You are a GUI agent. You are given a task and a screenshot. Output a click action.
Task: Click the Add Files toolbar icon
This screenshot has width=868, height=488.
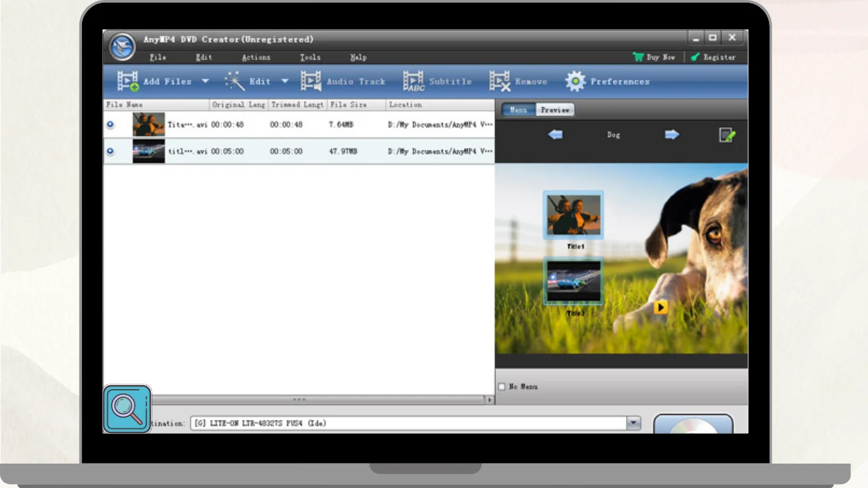[127, 81]
